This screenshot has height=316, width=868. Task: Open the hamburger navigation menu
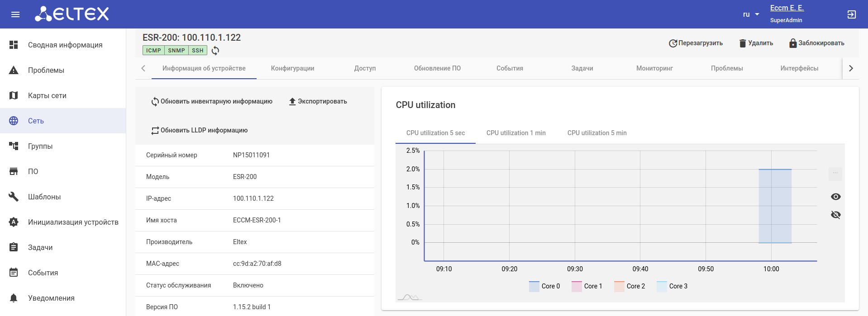coord(15,14)
